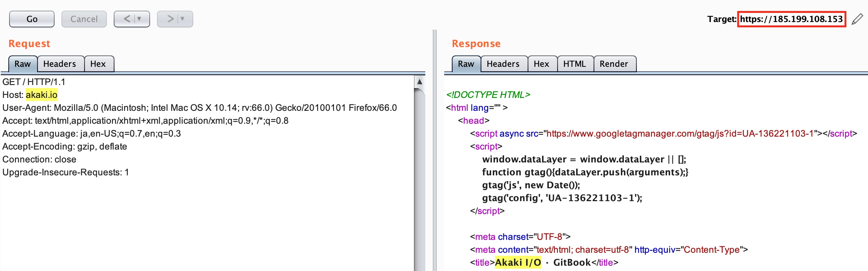The image size is (868, 271).
Task: Click the highlighted akaki.io Host value
Action: tap(42, 95)
